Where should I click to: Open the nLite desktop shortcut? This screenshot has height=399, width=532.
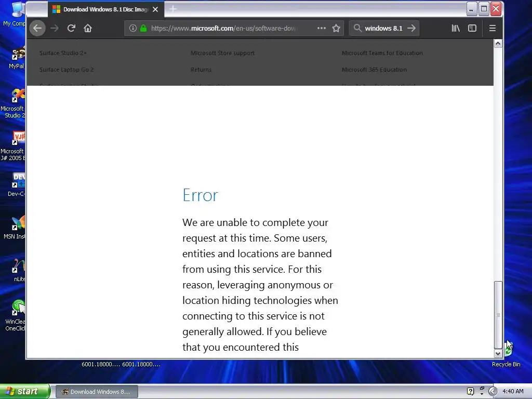19,270
